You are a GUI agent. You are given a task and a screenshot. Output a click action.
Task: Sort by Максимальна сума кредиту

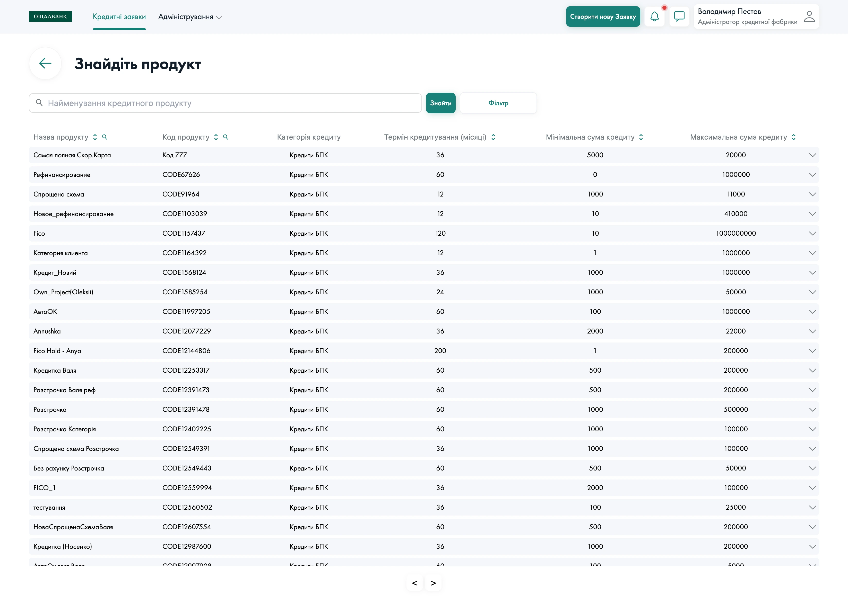[793, 137]
